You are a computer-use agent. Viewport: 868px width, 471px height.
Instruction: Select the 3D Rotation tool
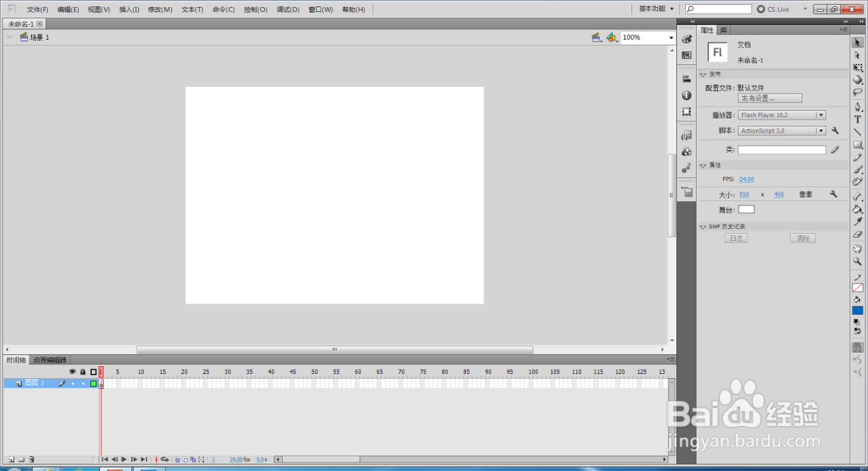(857, 81)
